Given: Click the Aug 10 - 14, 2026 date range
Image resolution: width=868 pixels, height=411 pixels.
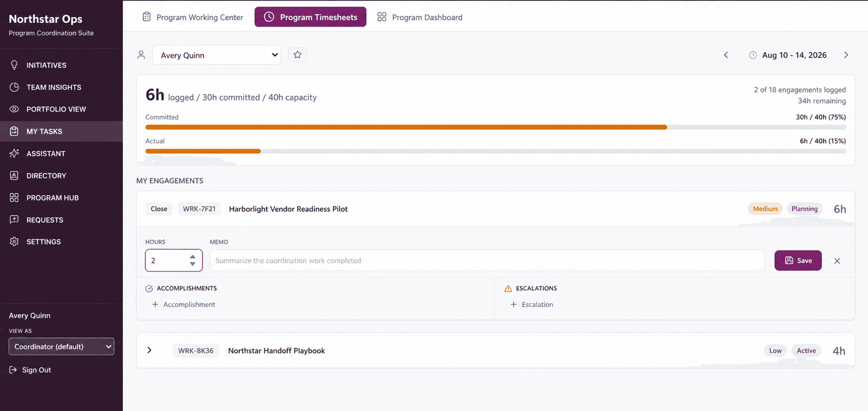Looking at the screenshot, I should [794, 55].
